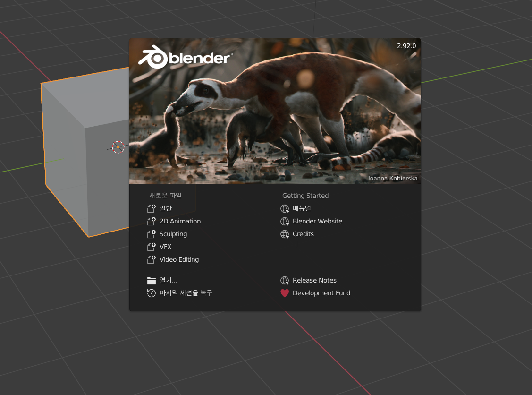
Task: Choose the VFX new file template
Action: tap(165, 247)
